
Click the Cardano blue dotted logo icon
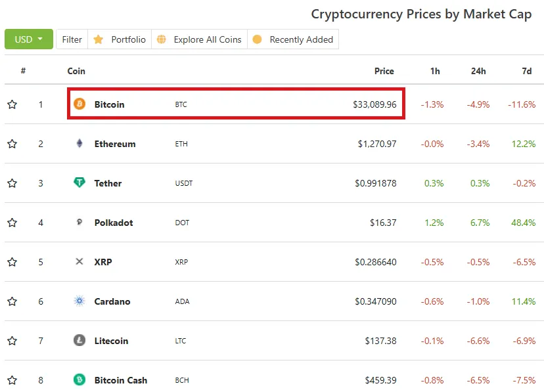coord(79,301)
